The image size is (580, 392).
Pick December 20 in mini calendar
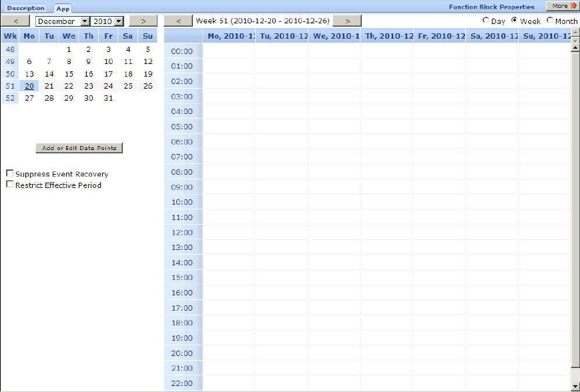point(29,86)
